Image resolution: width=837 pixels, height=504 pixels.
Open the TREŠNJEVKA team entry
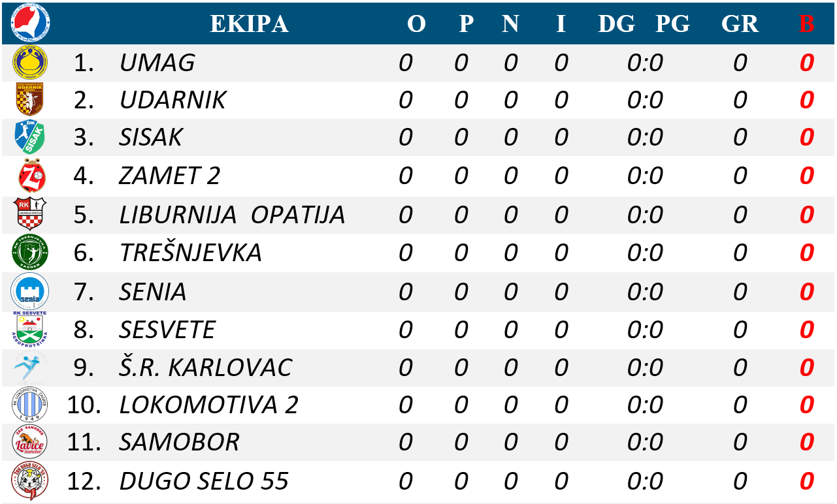click(x=191, y=252)
